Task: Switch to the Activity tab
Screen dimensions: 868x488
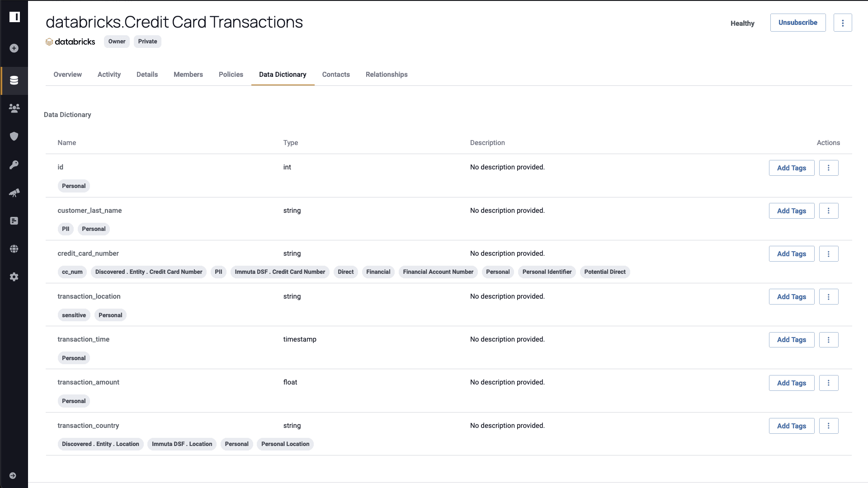Action: tap(109, 75)
